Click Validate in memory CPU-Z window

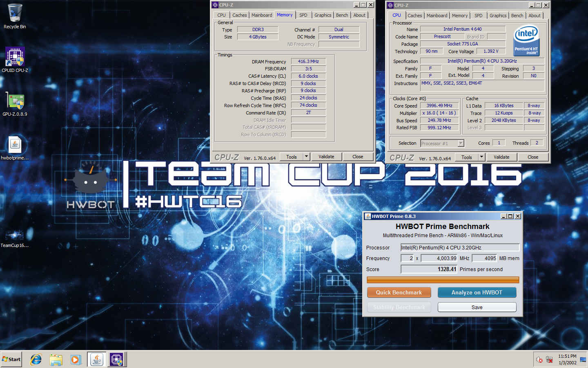326,157
